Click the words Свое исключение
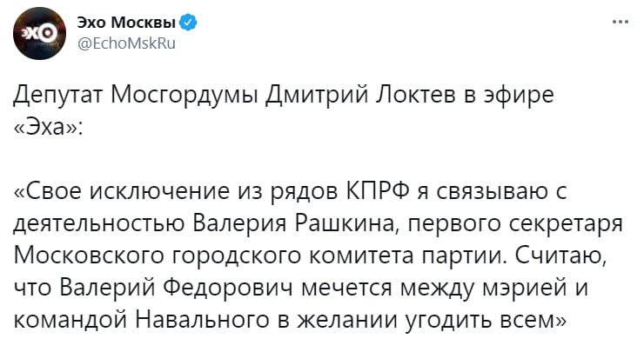644x352 pixels. point(118,191)
